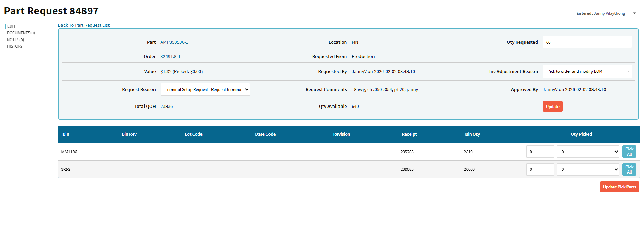This screenshot has height=235, width=644.
Task: Open the Inv Adjustment Reason dropdown
Action: click(587, 71)
